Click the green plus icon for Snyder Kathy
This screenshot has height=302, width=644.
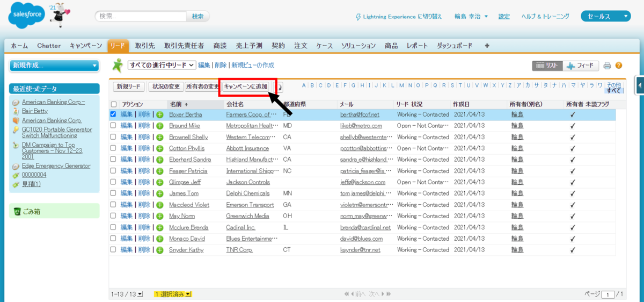point(160,250)
